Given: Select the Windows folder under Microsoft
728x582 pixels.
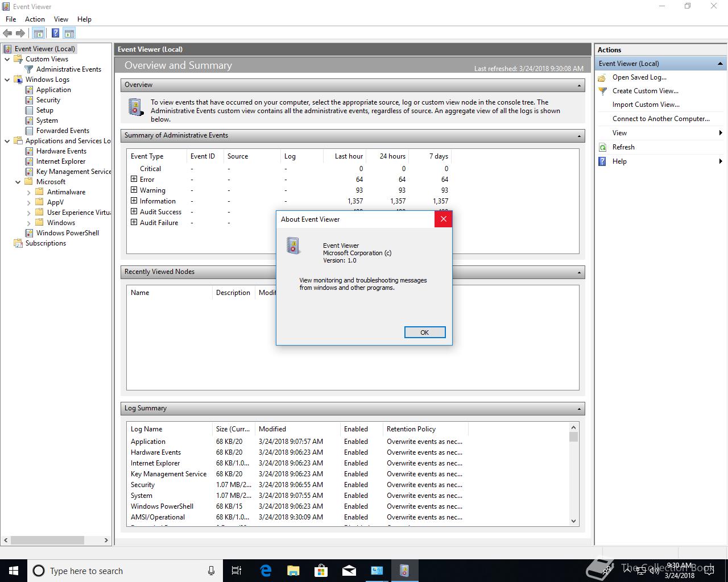Looking at the screenshot, I should [x=61, y=223].
